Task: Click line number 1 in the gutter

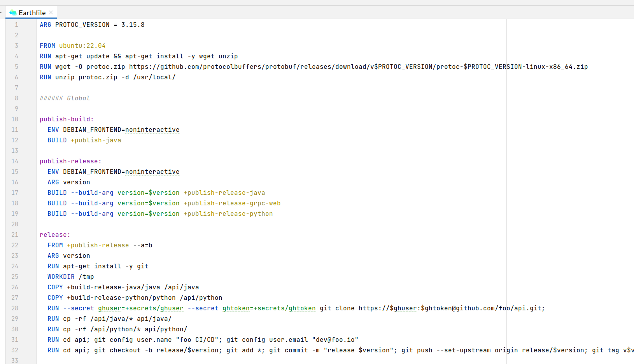Action: coord(16,24)
